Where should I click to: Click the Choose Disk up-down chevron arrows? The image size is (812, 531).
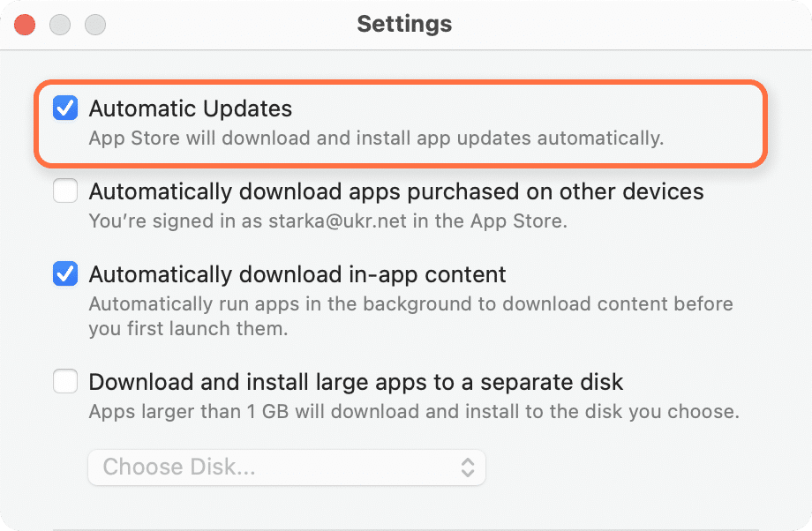point(468,467)
